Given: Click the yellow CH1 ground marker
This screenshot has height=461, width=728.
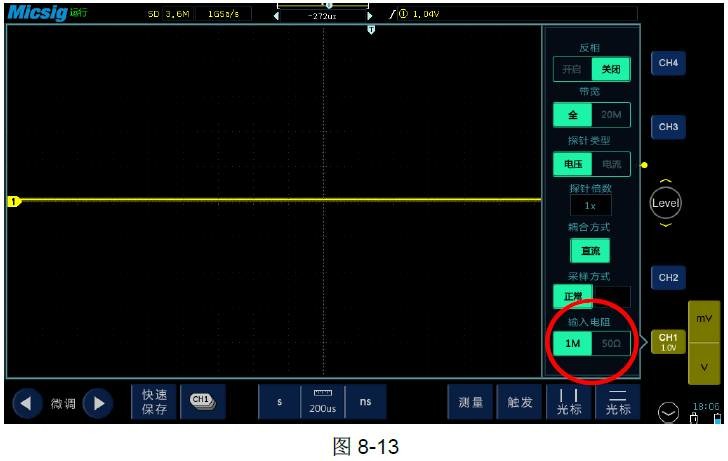Looking at the screenshot, I should click(14, 201).
